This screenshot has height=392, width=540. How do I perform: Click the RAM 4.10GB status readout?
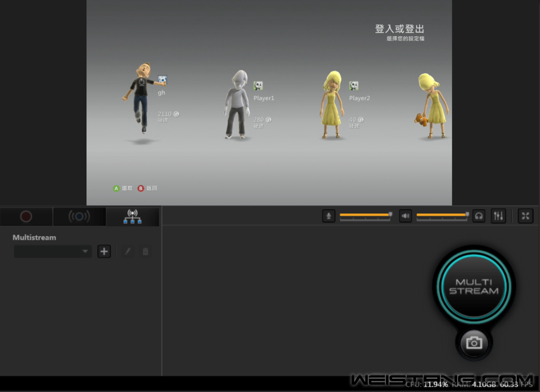pyautogui.click(x=474, y=385)
